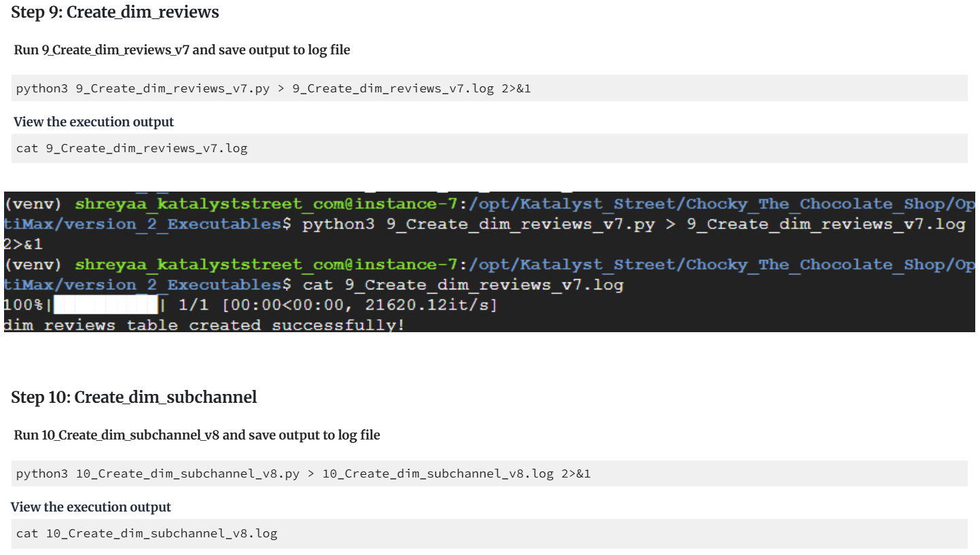
Task: Click the Step 9: Create_dim_reviews heading
Action: [x=115, y=12]
